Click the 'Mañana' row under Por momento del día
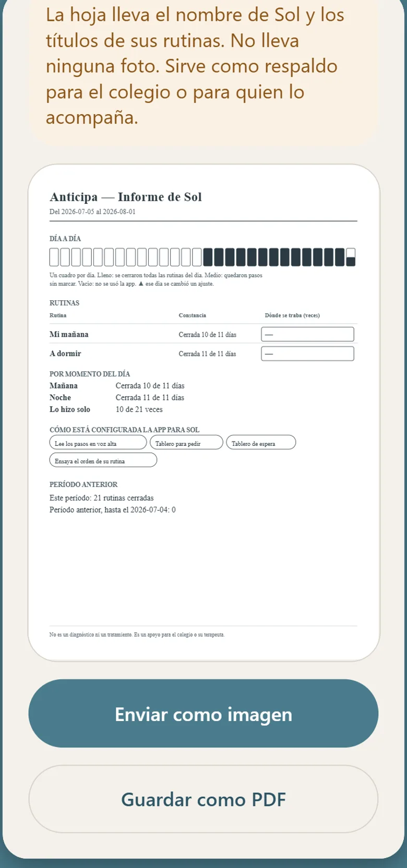This screenshot has height=868, width=407. point(117,386)
